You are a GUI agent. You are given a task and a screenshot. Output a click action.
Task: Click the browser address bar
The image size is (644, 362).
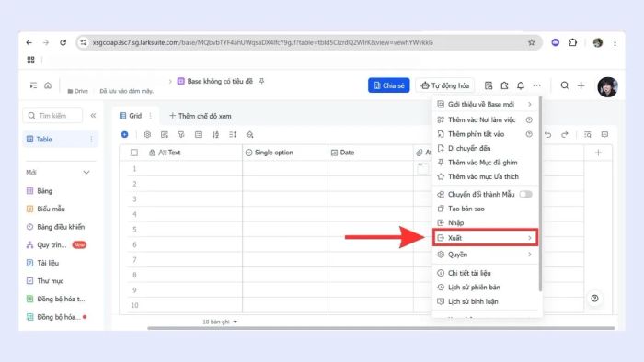pyautogui.click(x=309, y=42)
